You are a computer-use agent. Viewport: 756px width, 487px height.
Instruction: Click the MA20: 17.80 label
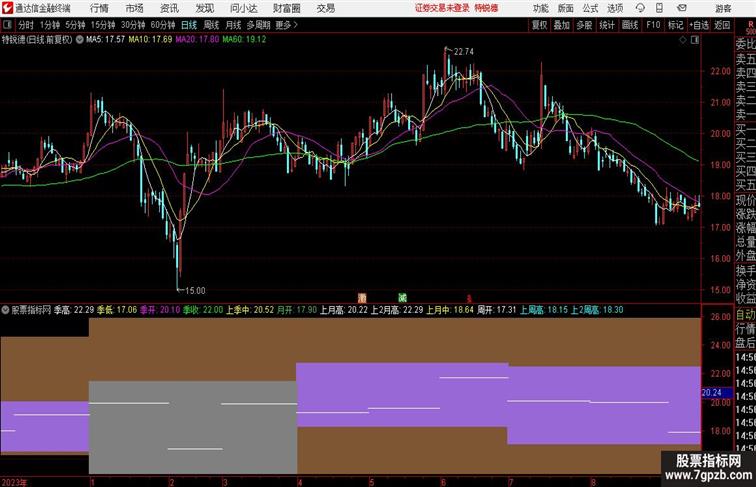(197, 40)
